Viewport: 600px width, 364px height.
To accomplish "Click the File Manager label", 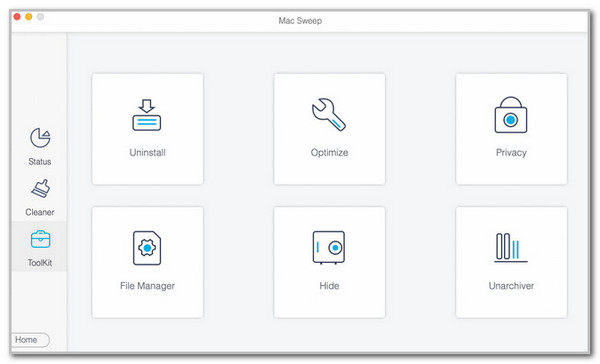I will coord(147,286).
